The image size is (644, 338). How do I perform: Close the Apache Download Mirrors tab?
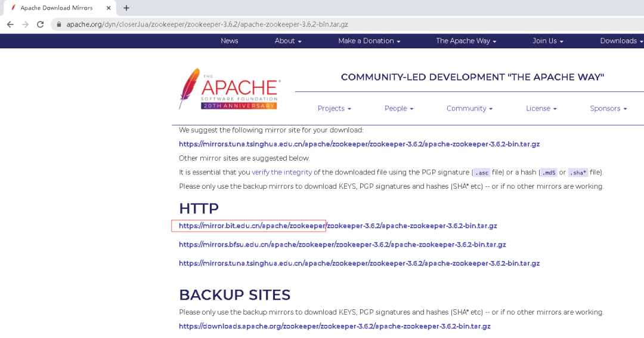[x=109, y=8]
